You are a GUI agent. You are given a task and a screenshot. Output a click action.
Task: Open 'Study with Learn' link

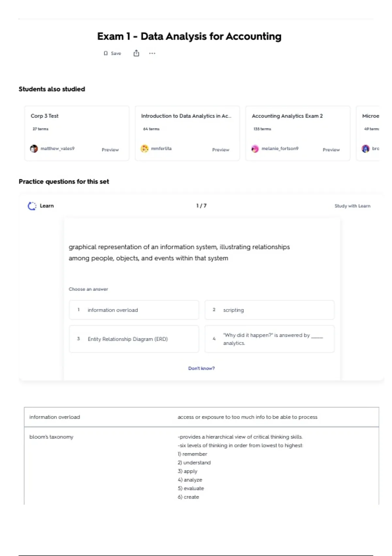[352, 206]
